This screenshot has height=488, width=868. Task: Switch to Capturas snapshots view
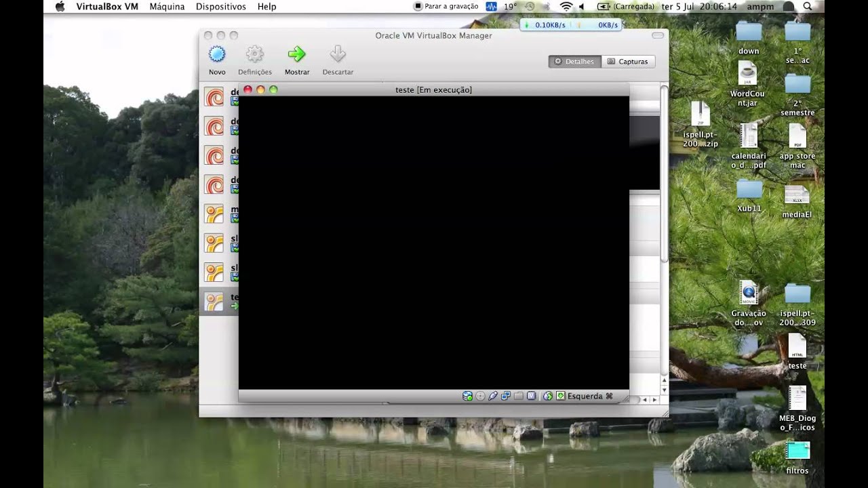point(628,62)
